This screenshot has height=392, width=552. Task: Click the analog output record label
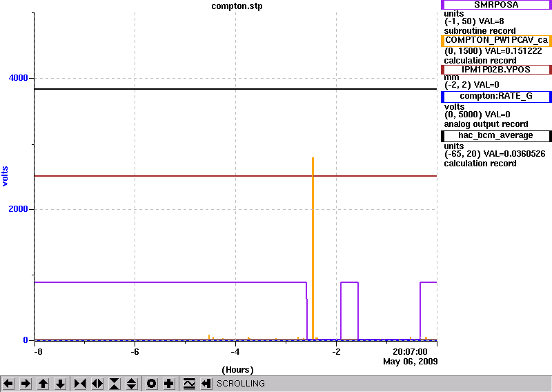pos(486,124)
